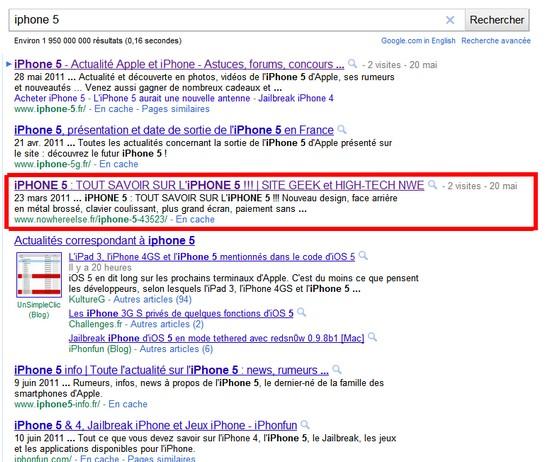This screenshot has width=550, height=462.
Task: Open 'En cache' for www.iphone5-info.fr
Action: coord(128,404)
